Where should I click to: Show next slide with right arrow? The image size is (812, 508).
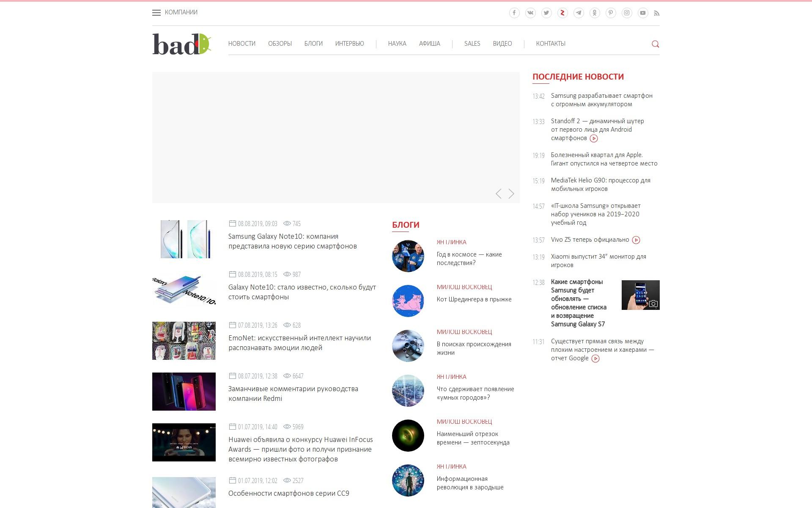click(511, 193)
